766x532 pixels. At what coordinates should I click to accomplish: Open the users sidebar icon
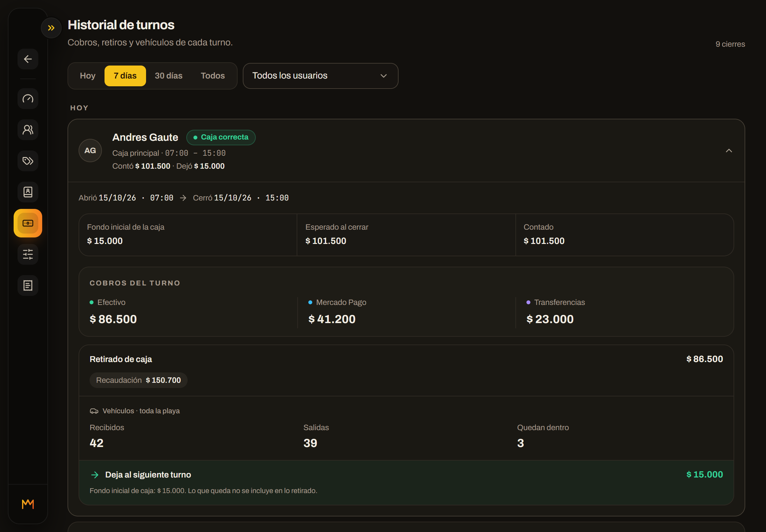pos(28,130)
